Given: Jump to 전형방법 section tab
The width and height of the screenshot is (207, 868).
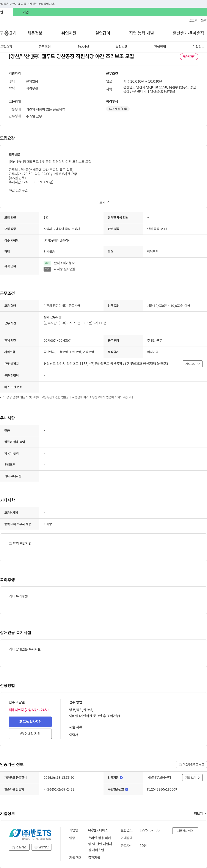Looking at the screenshot, I should (x=160, y=47).
